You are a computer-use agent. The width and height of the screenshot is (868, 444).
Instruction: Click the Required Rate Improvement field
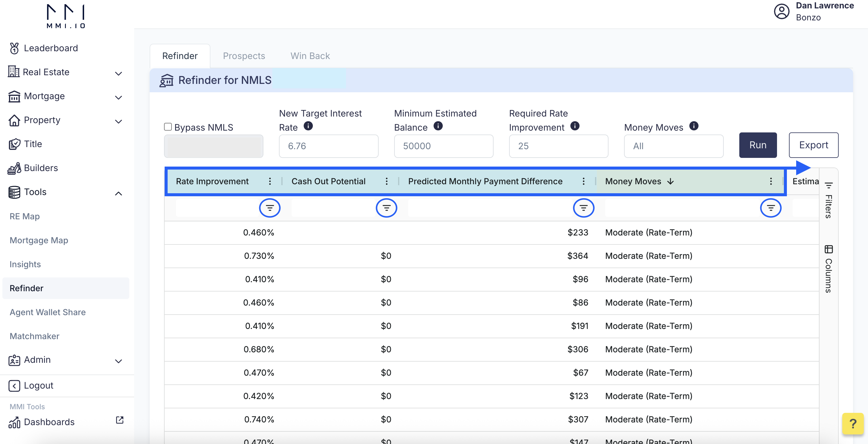point(558,146)
